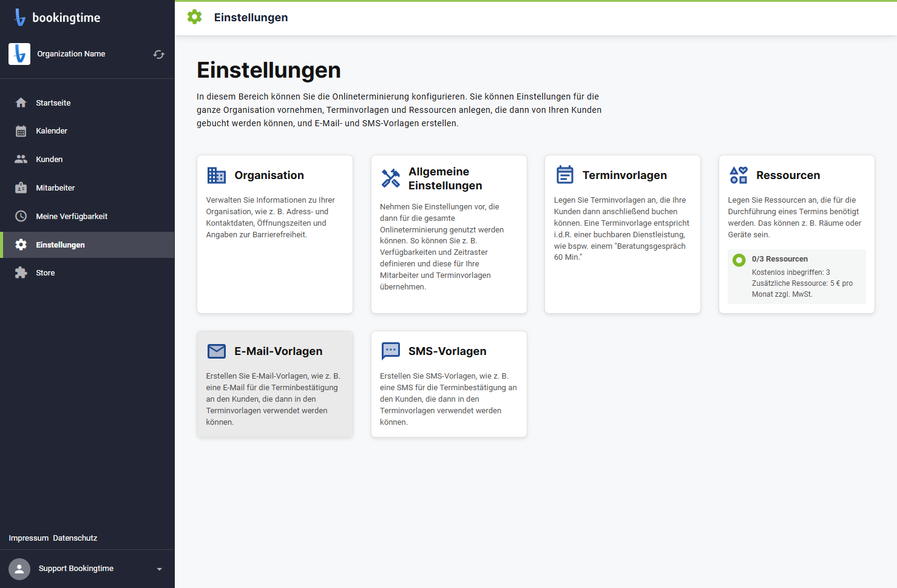This screenshot has width=897, height=588.
Task: Click the Allgemeine Einstellungen tools icon
Action: coord(391,178)
